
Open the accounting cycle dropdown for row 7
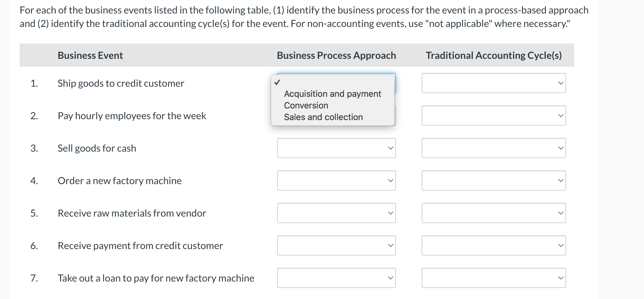493,278
